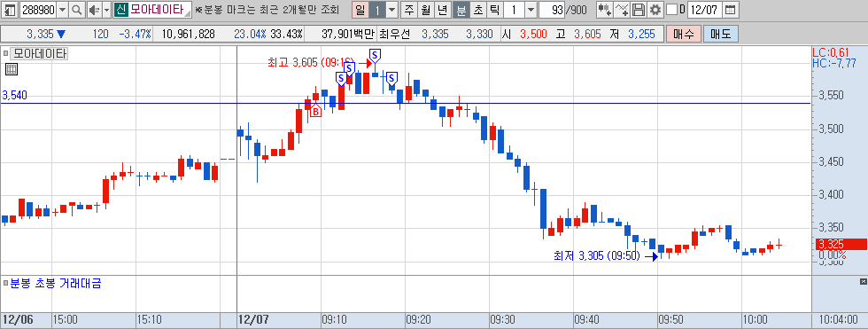Image resolution: width=868 pixels, height=329 pixels.
Task: Open the stock code search magnifier
Action: (x=76, y=10)
